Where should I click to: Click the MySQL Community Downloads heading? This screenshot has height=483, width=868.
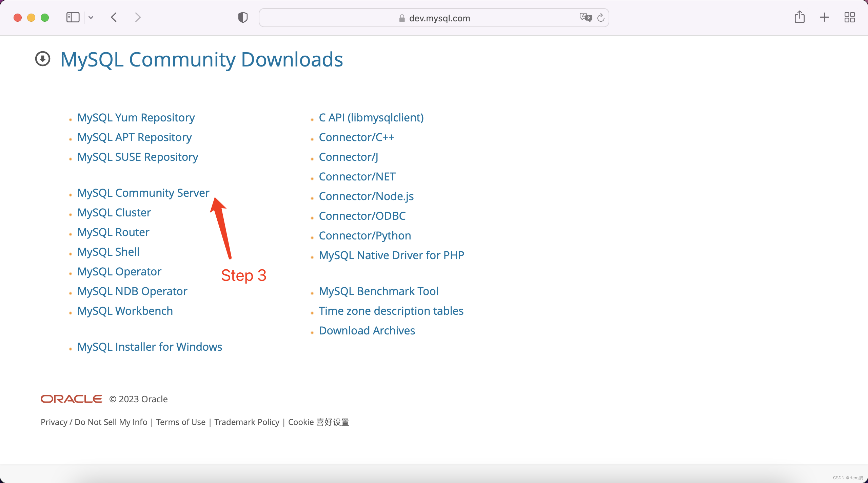coord(201,59)
